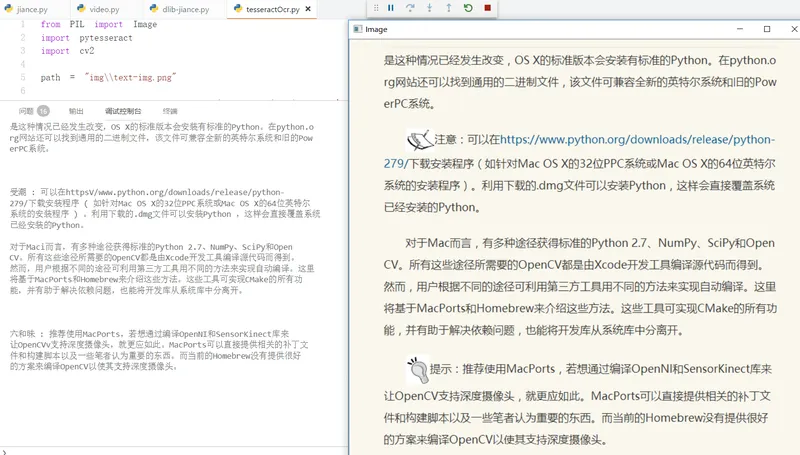Switch to the jiance.py tab

[x=26, y=9]
